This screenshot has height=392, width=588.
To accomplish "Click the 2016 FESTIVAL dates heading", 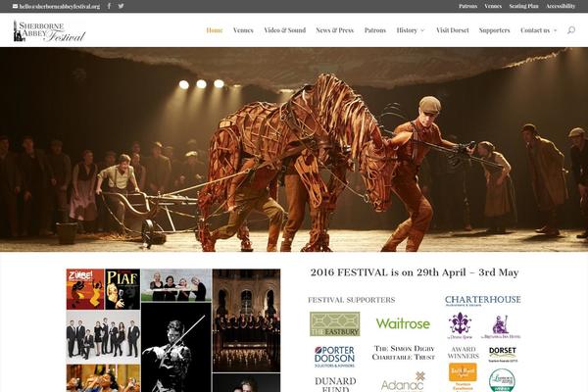I will (x=415, y=272).
